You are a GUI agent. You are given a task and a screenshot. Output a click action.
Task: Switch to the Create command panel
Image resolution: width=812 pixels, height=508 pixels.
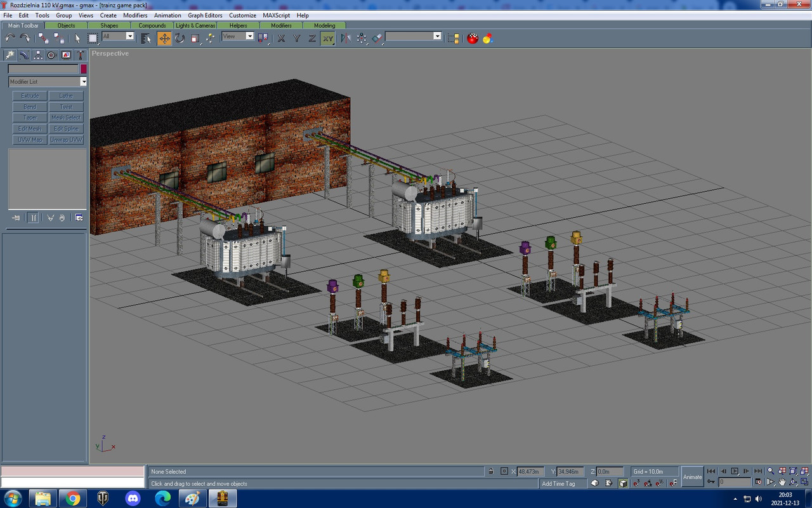point(10,55)
